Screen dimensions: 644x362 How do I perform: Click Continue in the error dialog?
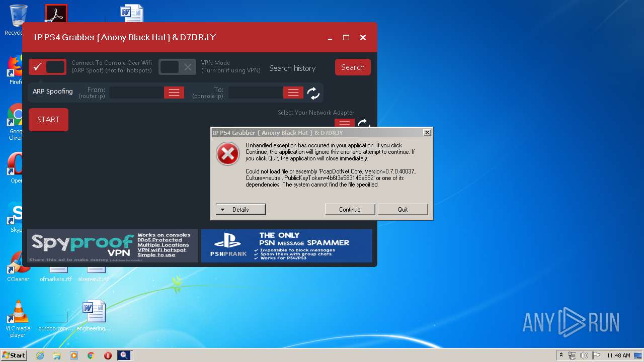click(x=350, y=209)
